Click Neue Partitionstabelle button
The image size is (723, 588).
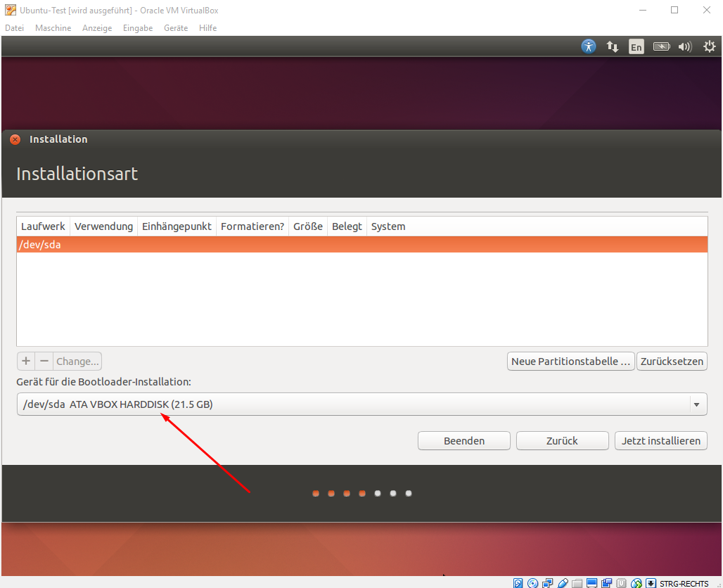pos(570,362)
